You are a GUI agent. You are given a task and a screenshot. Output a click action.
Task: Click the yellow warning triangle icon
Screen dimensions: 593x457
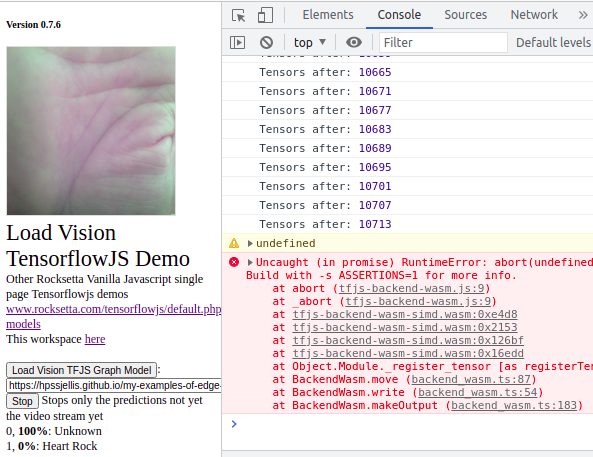click(234, 243)
